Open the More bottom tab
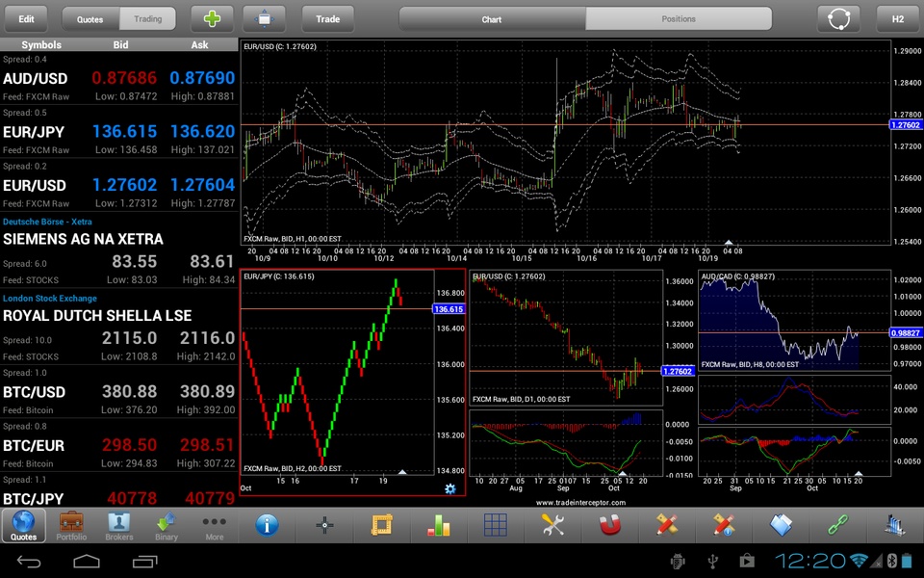 pyautogui.click(x=214, y=526)
